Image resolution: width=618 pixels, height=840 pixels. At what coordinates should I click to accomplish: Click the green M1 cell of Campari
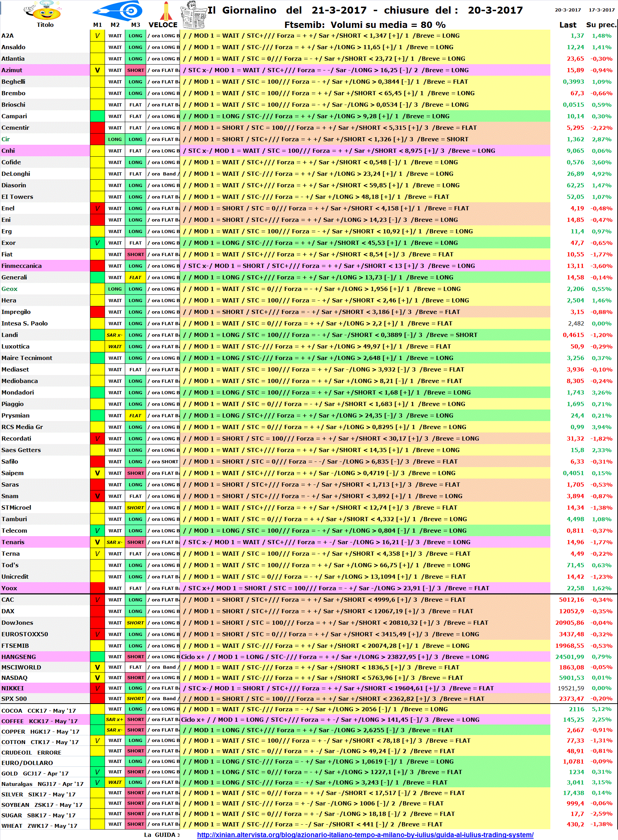97,116
